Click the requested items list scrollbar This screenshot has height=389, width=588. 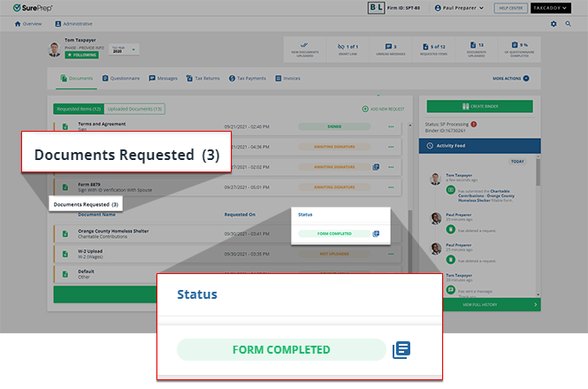(410, 240)
